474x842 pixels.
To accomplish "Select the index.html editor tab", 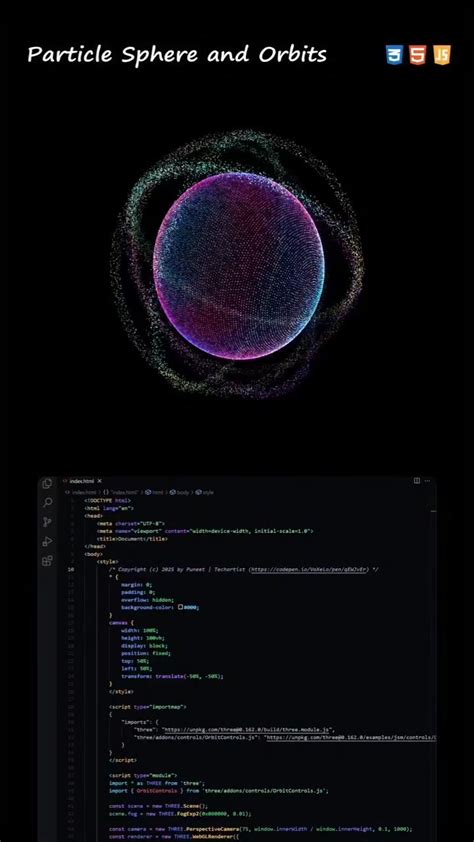I will click(x=82, y=481).
